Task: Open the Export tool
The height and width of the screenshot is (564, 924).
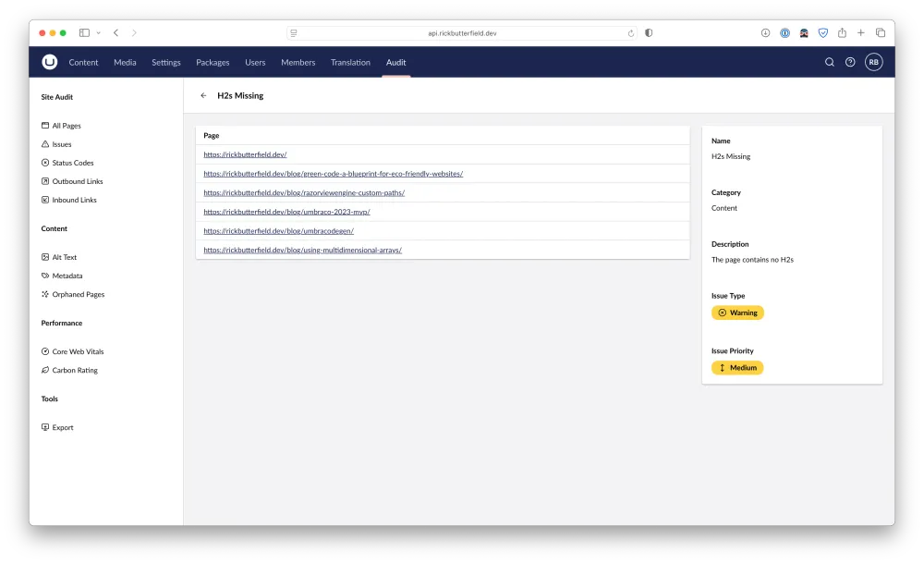Action: 63,427
